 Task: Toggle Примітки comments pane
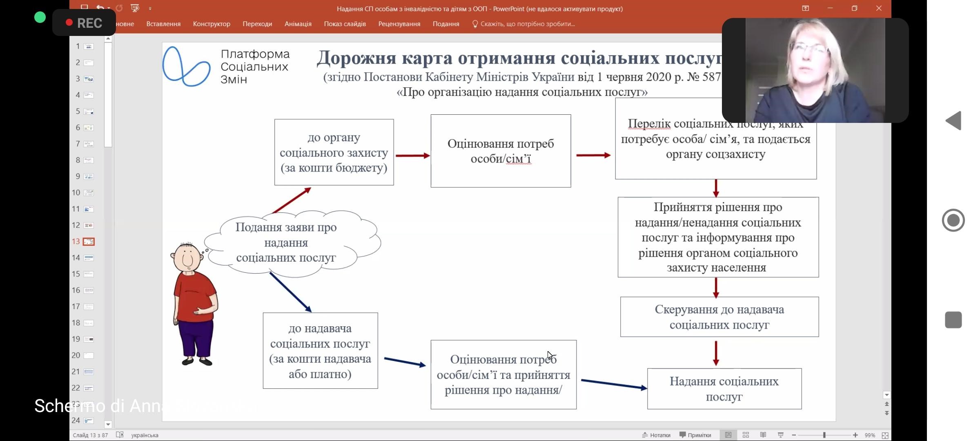[695, 435]
